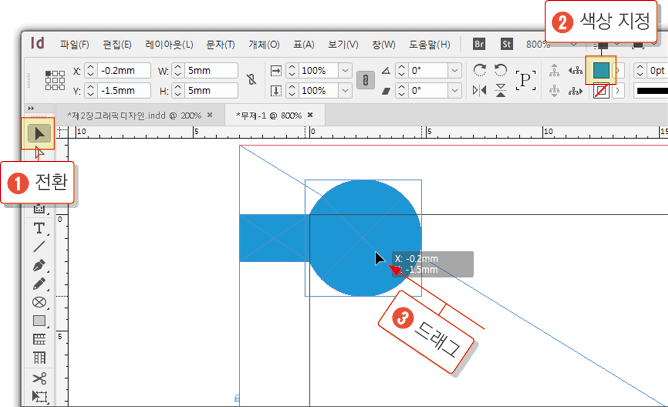Click the Scale X percentage icon

coord(276,70)
